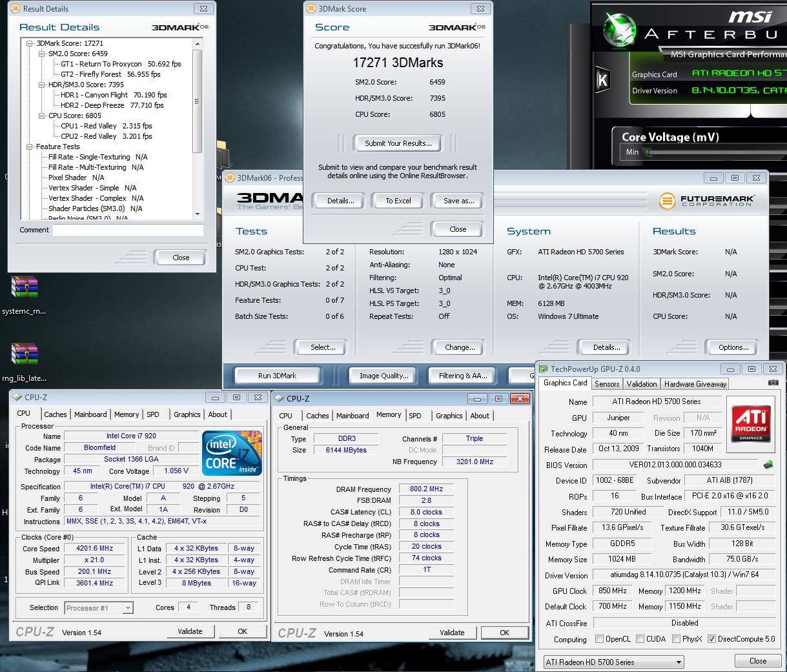Select the CPU1 - Red Valley row
Viewport: 787px width, 672px height.
pyautogui.click(x=107, y=126)
